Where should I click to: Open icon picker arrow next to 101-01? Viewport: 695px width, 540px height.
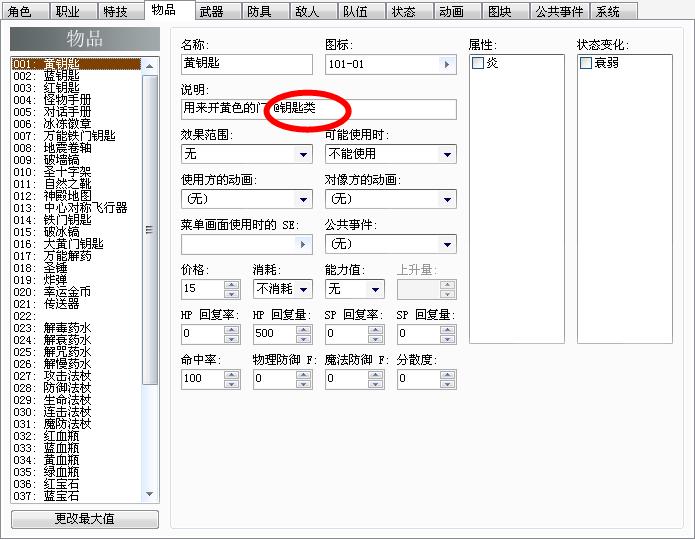pyautogui.click(x=447, y=65)
